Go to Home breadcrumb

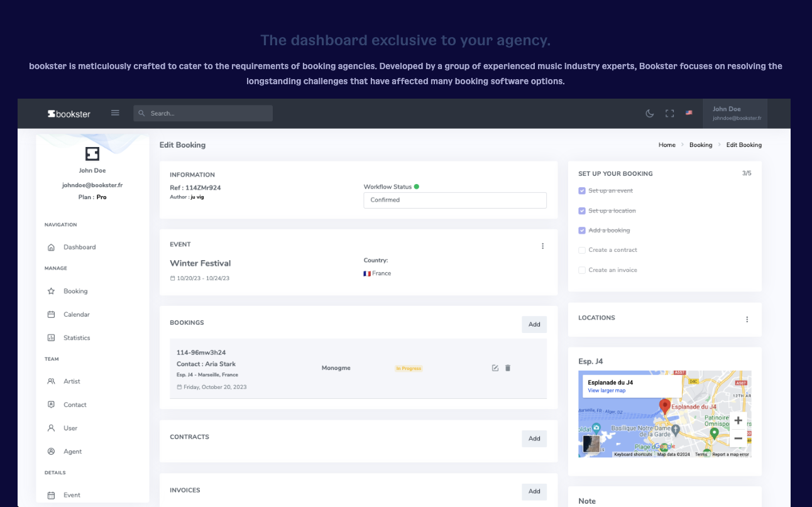667,145
